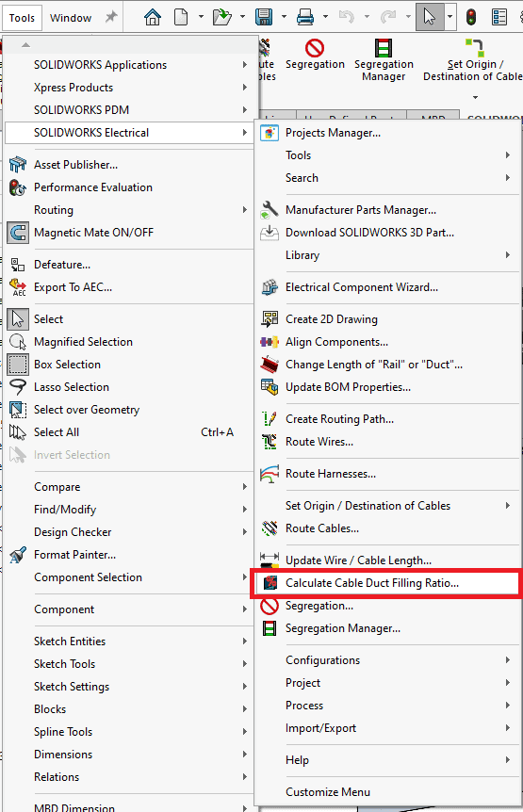The image size is (523, 812).
Task: Open Projects Manager
Action: point(388,133)
